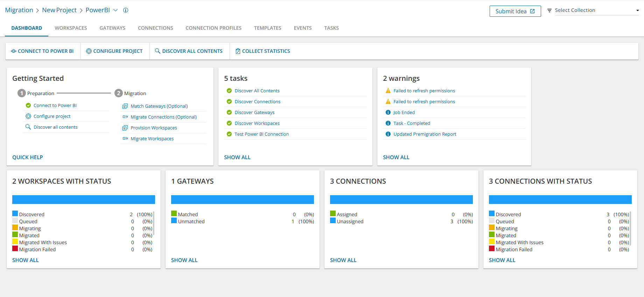The height and width of the screenshot is (297, 644).
Task: Click Show All under 5 tasks
Action: coord(237,157)
